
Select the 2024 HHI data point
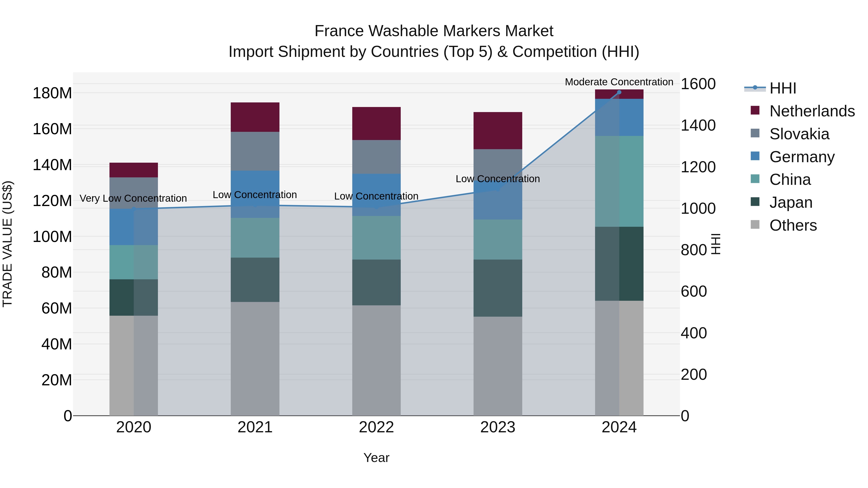(x=619, y=92)
